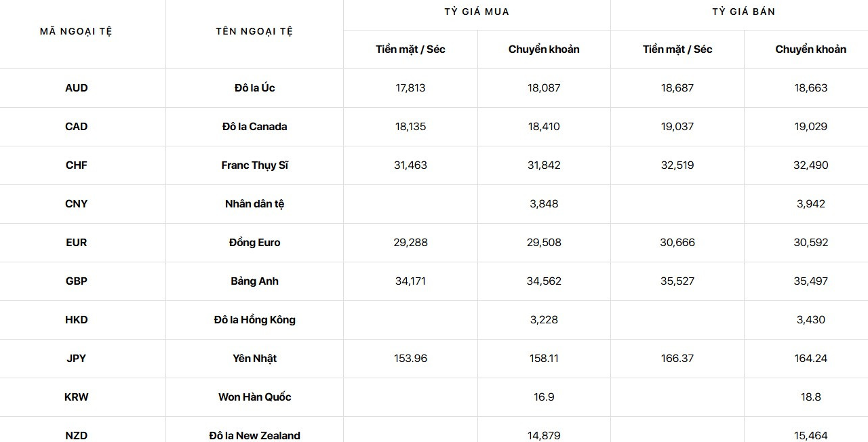Click Chuyển khoản under TỶ GIÁ BÁN
The width and height of the screenshot is (868, 442).
point(811,49)
